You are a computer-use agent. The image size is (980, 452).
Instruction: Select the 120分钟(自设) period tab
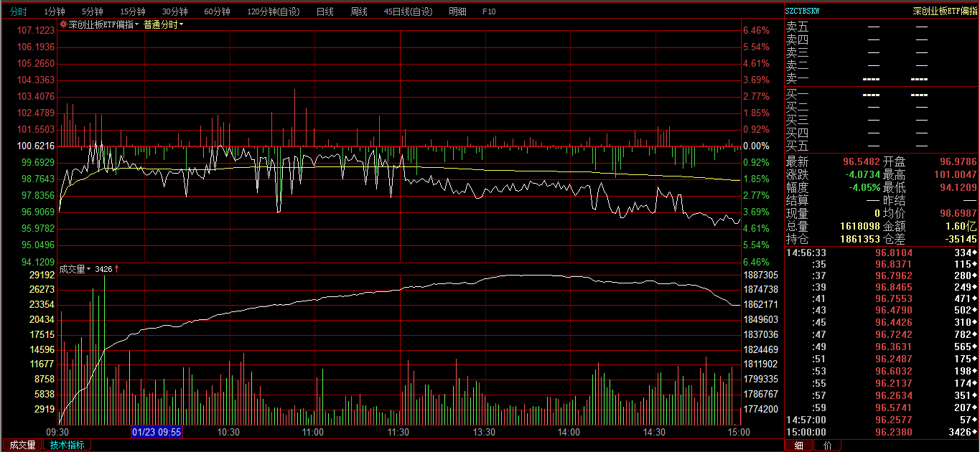pyautogui.click(x=274, y=11)
